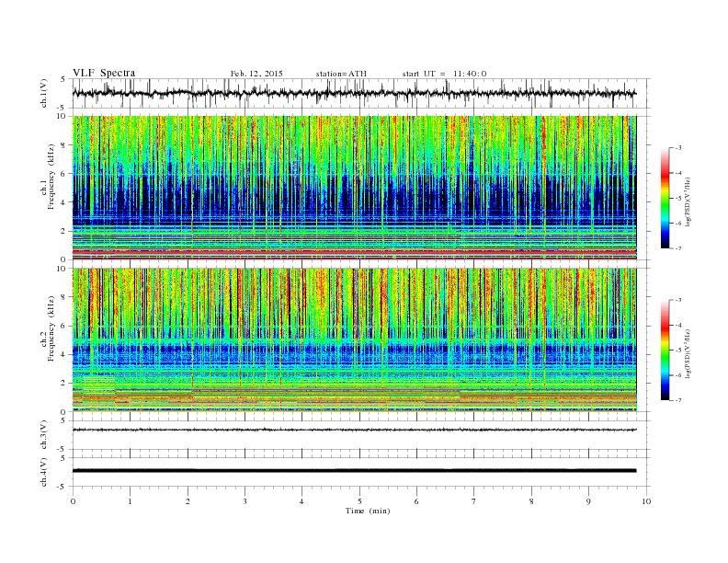728x563 pixels.
Task: Click the time axis tick label '9'
Action: tap(588, 501)
